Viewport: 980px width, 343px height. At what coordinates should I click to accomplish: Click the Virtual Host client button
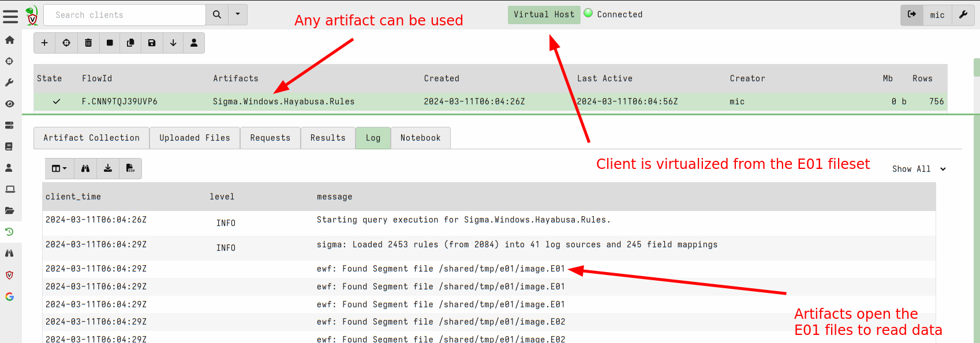coord(544,15)
